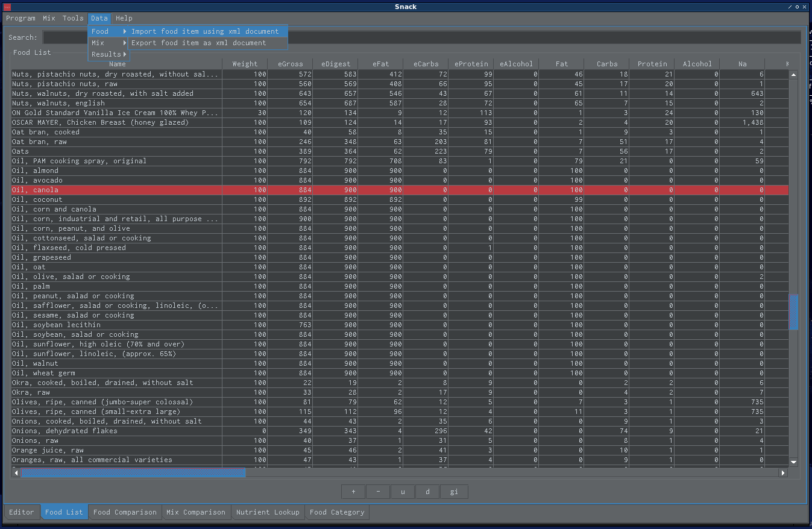The width and height of the screenshot is (812, 529).
Task: Click the vertical scrollbar up arrow
Action: coord(793,75)
